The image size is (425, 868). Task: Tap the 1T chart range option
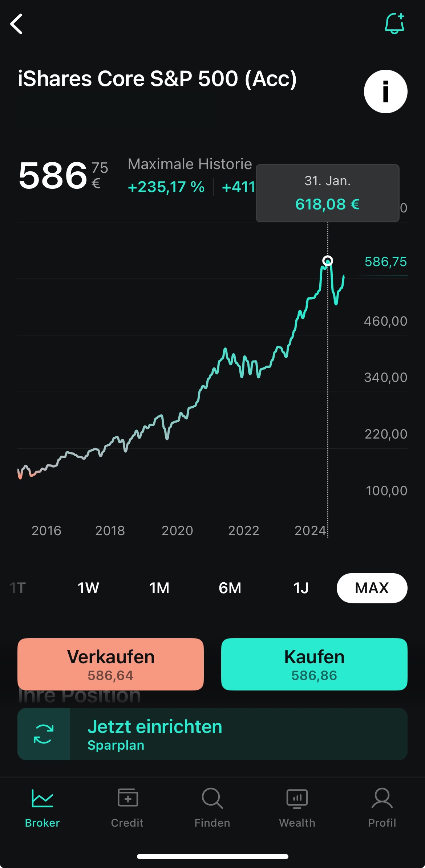click(x=17, y=588)
